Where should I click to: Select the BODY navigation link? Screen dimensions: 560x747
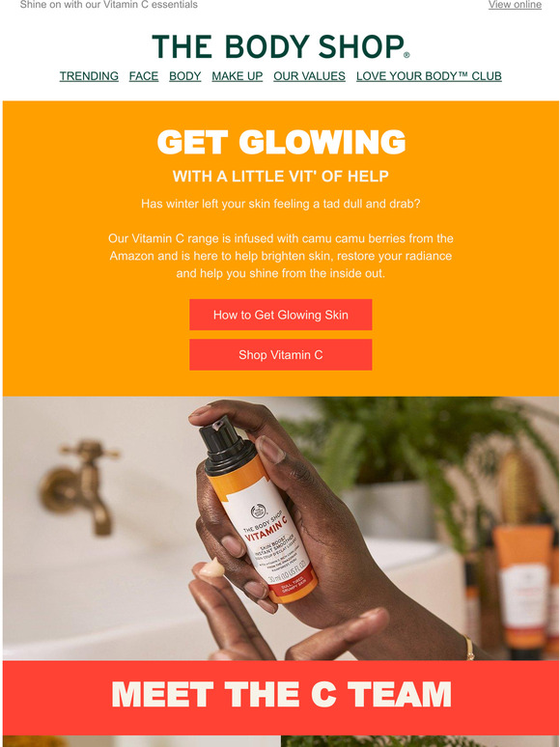[x=185, y=76]
